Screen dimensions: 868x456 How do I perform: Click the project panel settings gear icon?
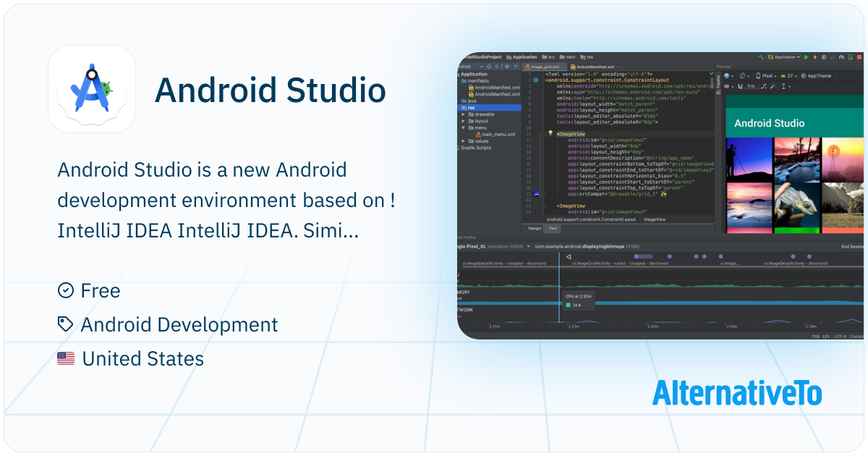tap(507, 67)
